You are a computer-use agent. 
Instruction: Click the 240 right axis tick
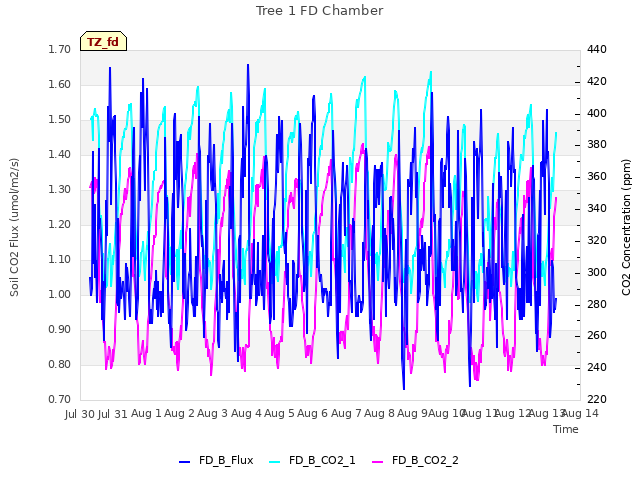coord(597,367)
